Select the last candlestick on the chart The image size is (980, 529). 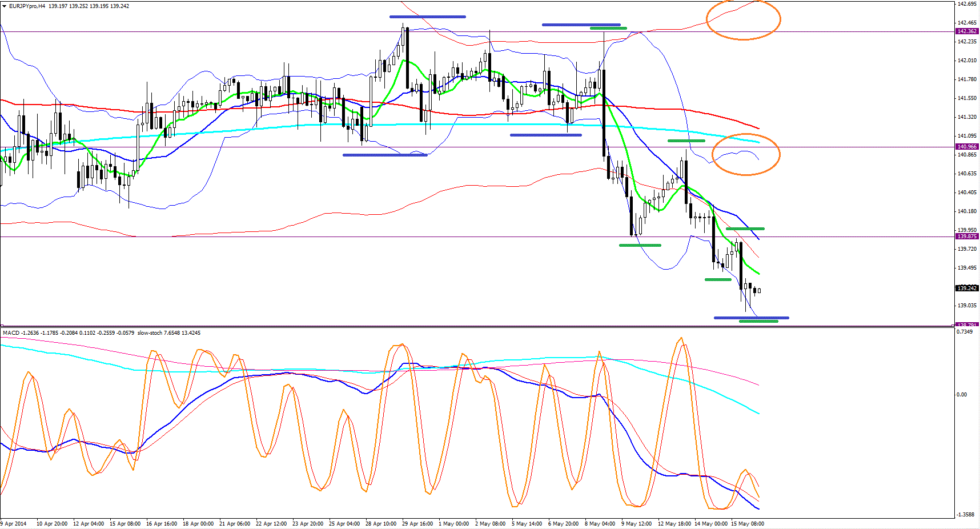pyautogui.click(x=759, y=291)
